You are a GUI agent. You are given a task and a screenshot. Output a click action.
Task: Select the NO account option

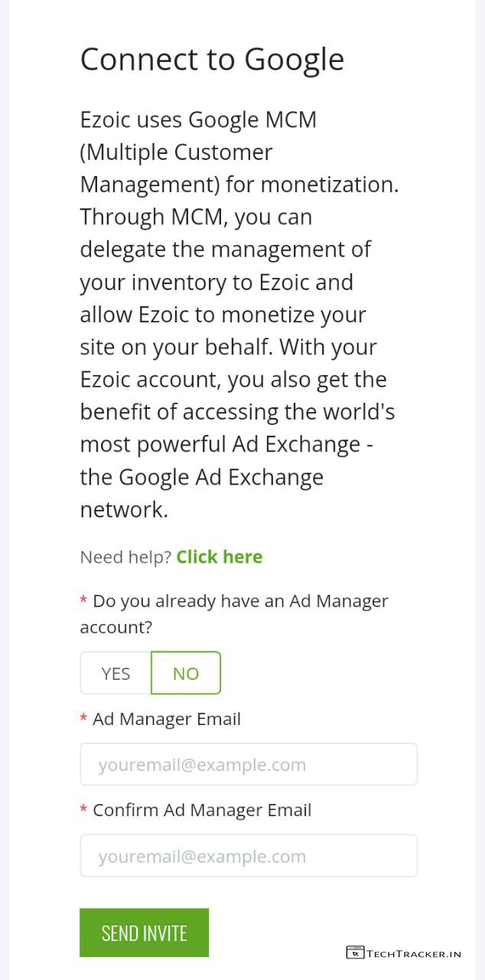click(186, 673)
